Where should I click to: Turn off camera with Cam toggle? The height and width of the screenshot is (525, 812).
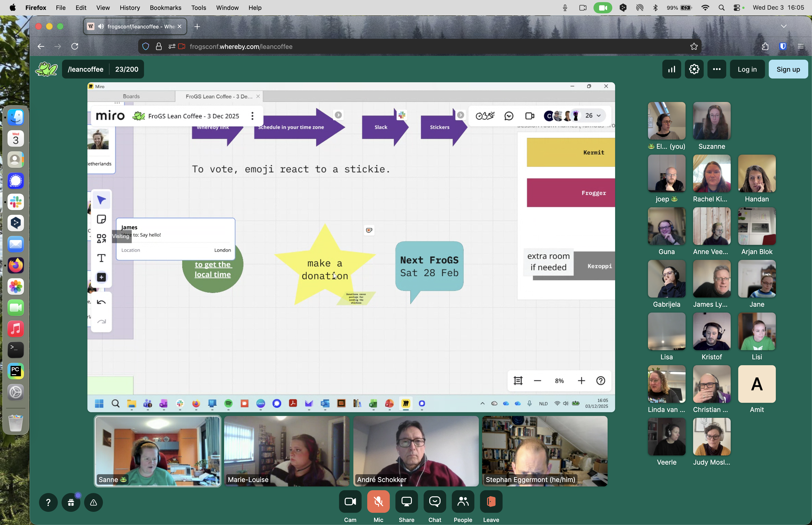[x=350, y=501]
